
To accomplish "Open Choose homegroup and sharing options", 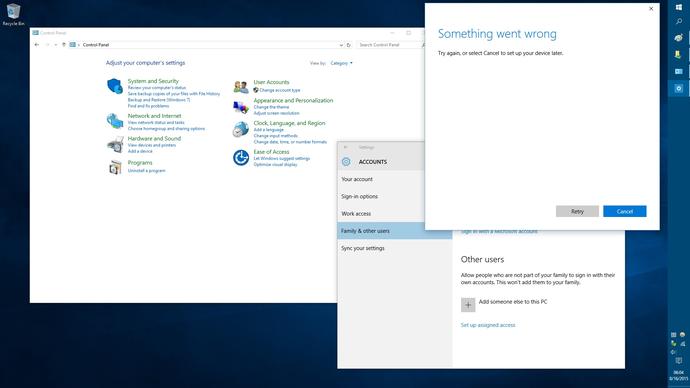I will click(x=166, y=129).
